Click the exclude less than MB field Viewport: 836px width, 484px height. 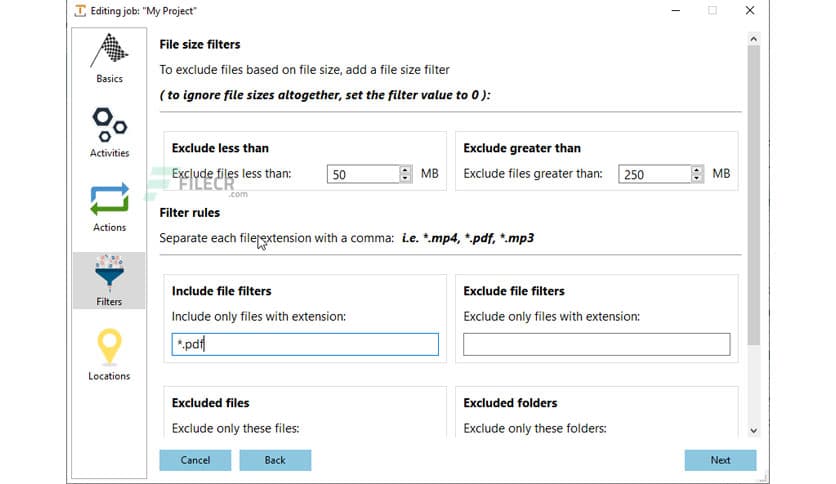[x=362, y=174]
